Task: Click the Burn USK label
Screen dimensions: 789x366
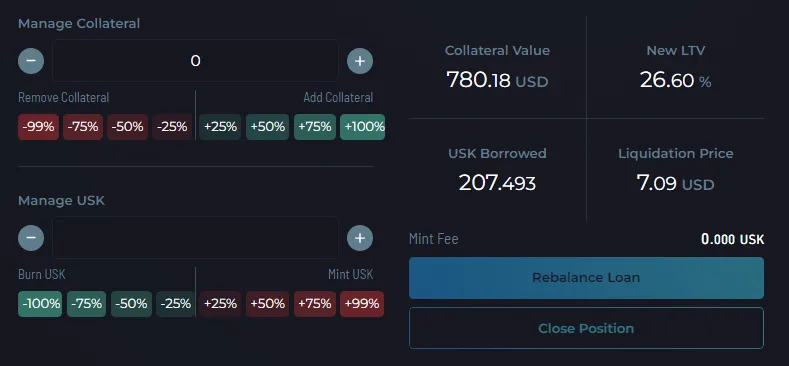Action: [x=42, y=274]
